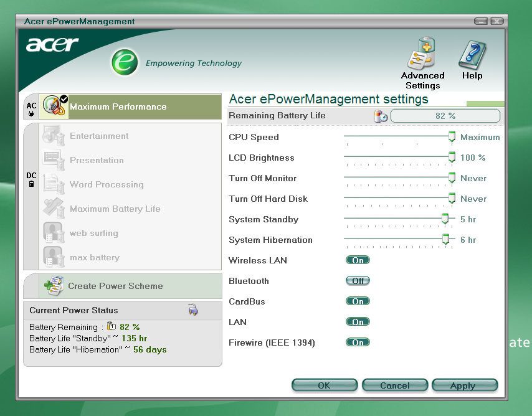Viewport: 532px width, 416px height.
Task: Choose the max battery power scheme
Action: pos(130,257)
